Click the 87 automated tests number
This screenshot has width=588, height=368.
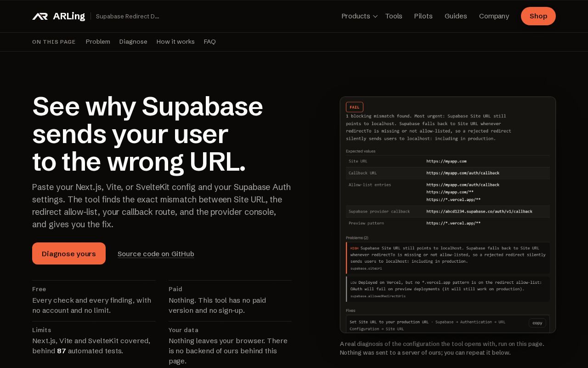point(62,351)
